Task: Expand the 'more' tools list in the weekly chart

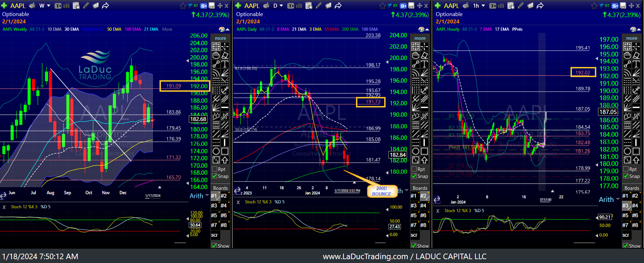Action: 220,38
